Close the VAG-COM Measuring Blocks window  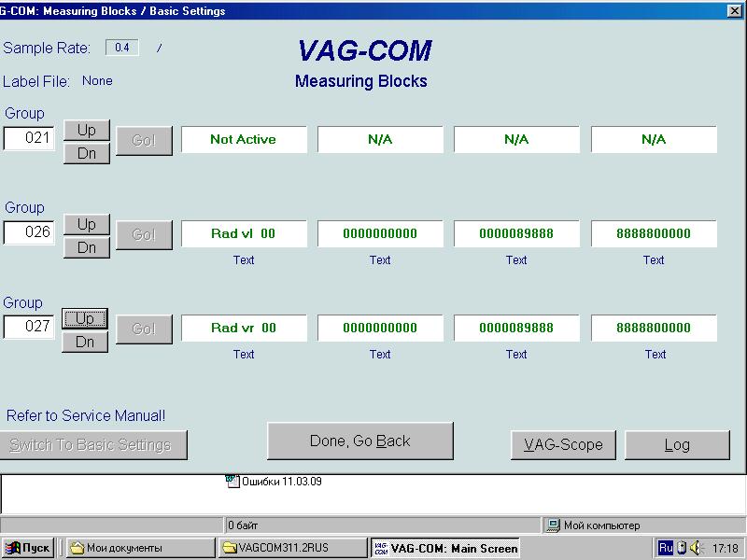point(734,11)
